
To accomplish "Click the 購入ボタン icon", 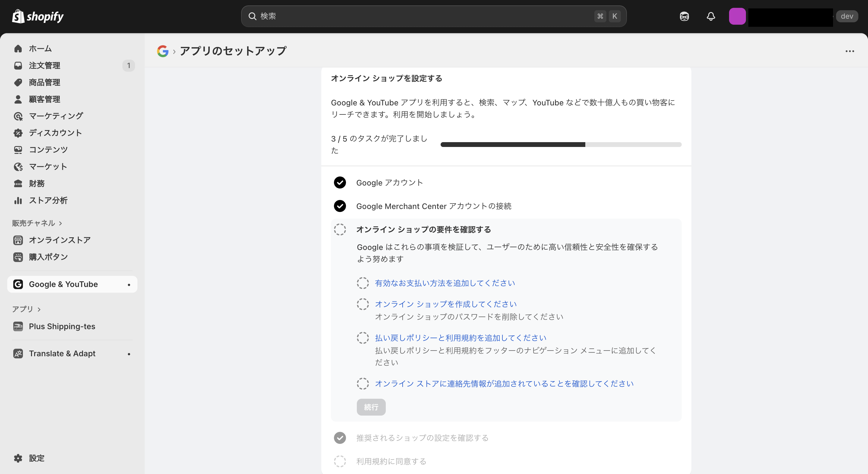I will [x=18, y=257].
